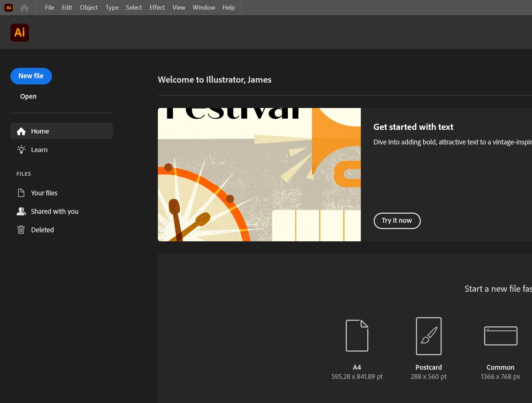Viewport: 532px width, 403px height.
Task: Click the Welcome to Illustrator, James heading
Action: point(215,80)
